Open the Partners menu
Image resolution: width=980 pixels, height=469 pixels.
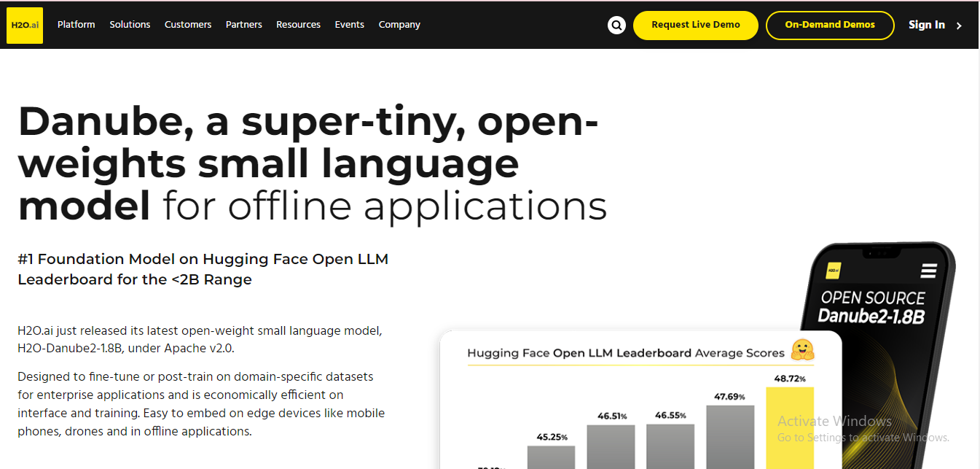click(x=244, y=25)
